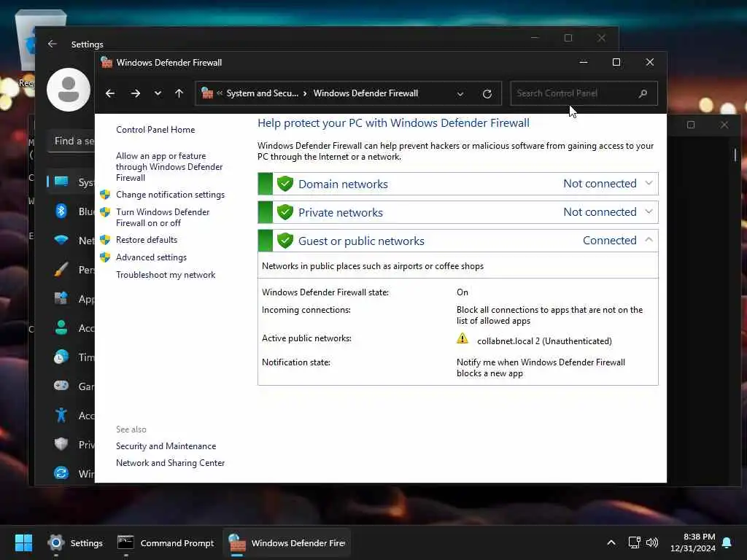The image size is (747, 560).
Task: Click Domain networks green shield icon
Action: coord(285,184)
